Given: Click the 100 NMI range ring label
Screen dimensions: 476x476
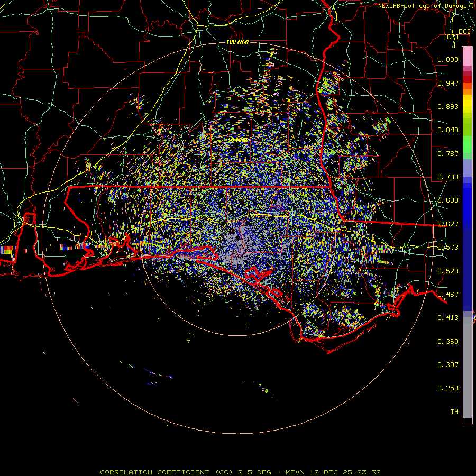Looking at the screenshot, I should (x=237, y=42).
